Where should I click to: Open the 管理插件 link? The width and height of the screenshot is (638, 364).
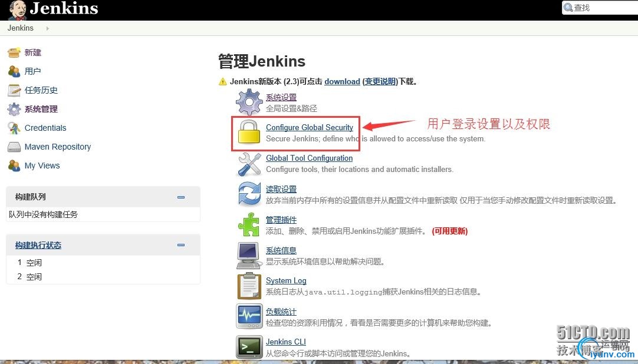(x=281, y=220)
